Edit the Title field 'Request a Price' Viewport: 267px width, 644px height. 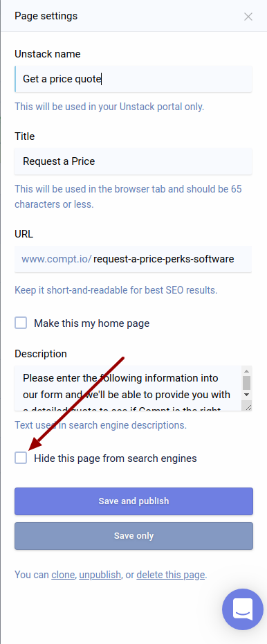[x=133, y=161]
